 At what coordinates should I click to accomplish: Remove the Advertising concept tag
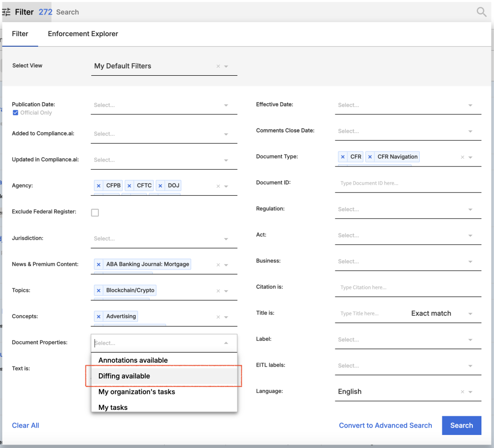[x=98, y=316]
